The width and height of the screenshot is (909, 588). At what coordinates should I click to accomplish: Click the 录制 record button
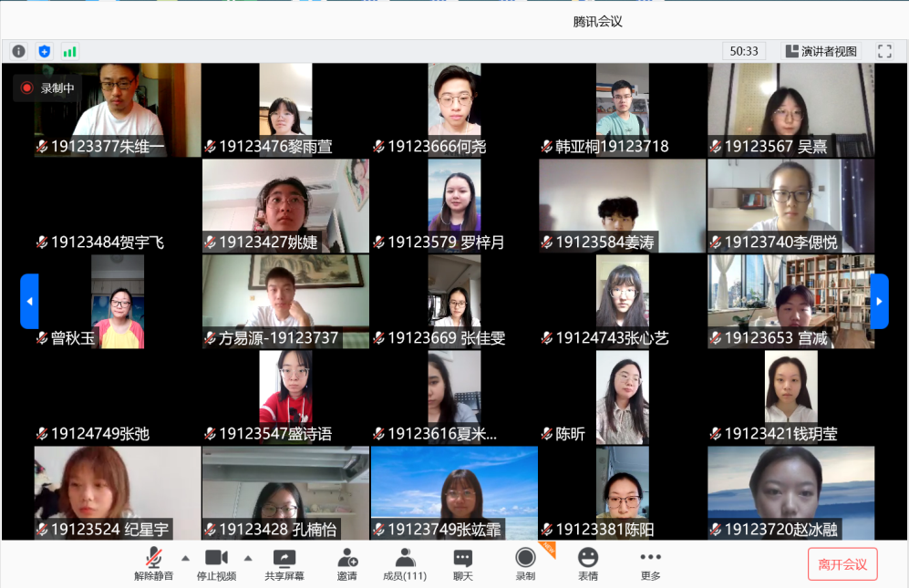coord(525,563)
